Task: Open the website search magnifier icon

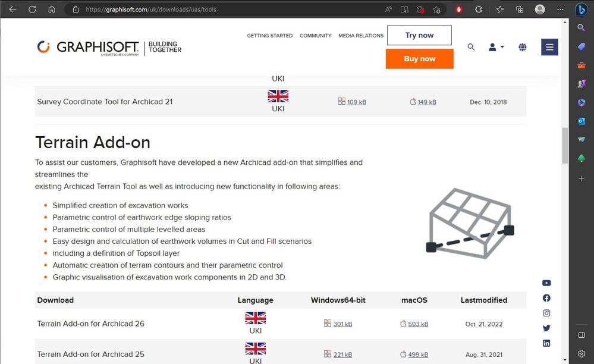Action: [471, 47]
